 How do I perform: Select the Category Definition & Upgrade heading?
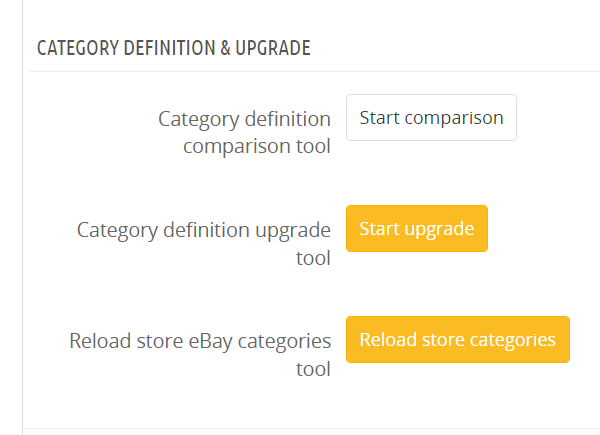click(173, 48)
